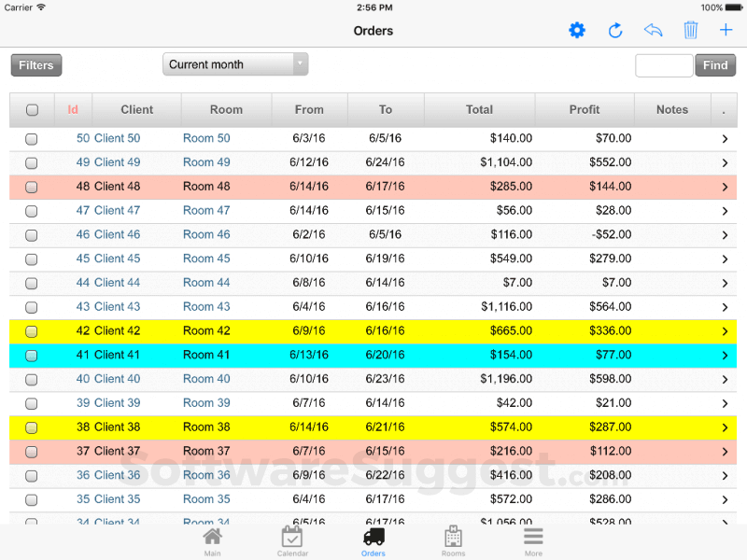Tap the Rooms icon at bottom
The height and width of the screenshot is (560, 747).
(453, 539)
